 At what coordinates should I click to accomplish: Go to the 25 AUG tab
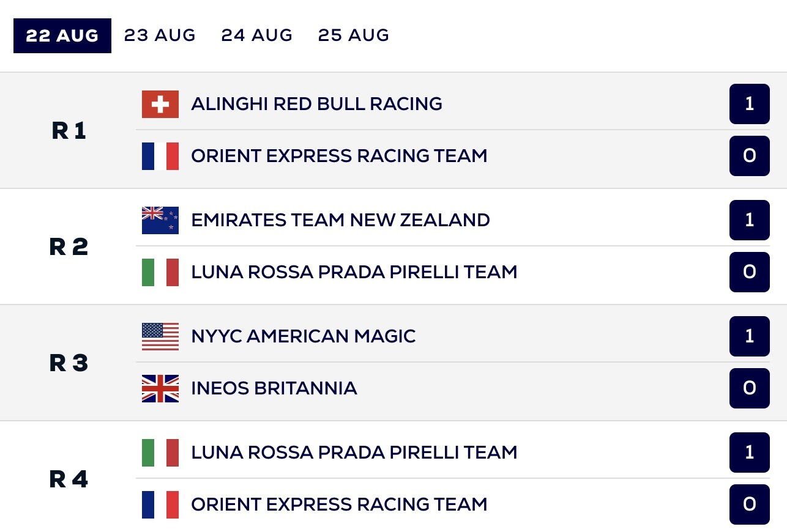pos(354,35)
